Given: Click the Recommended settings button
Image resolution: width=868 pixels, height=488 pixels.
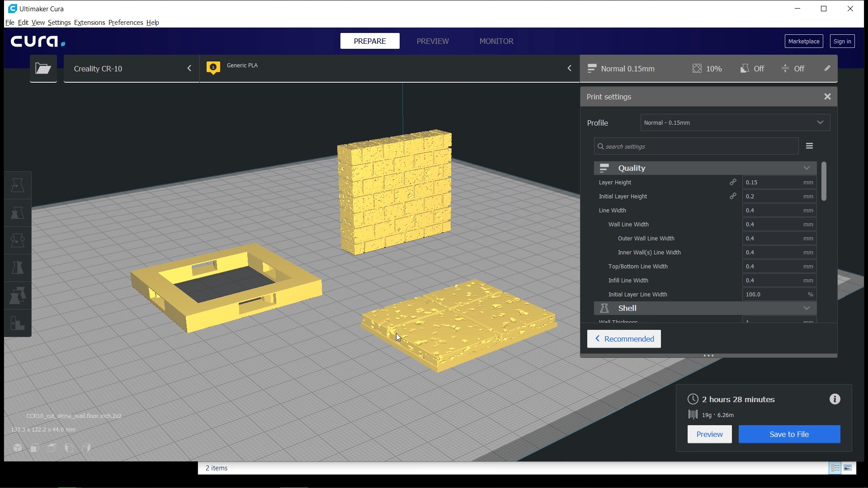Looking at the screenshot, I should point(624,338).
